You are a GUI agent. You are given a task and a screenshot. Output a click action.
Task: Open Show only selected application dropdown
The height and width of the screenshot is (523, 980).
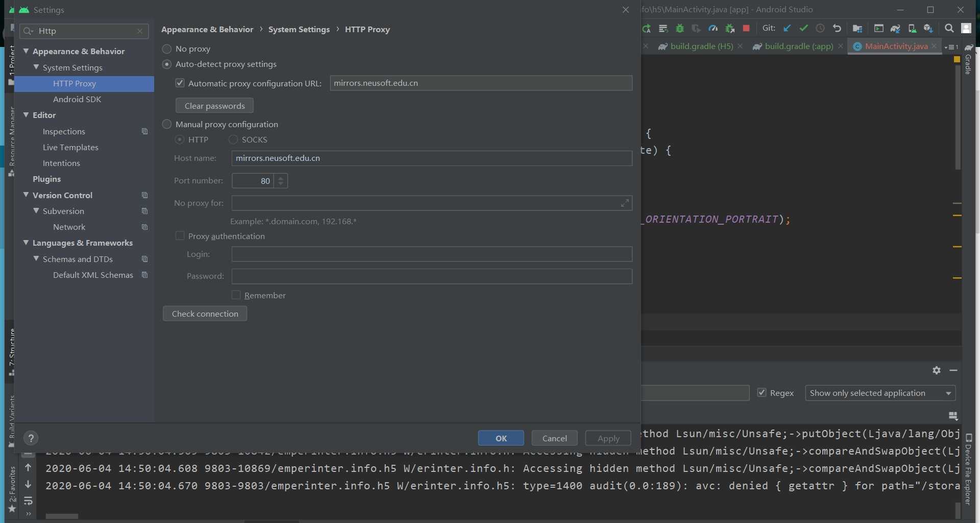[880, 393]
